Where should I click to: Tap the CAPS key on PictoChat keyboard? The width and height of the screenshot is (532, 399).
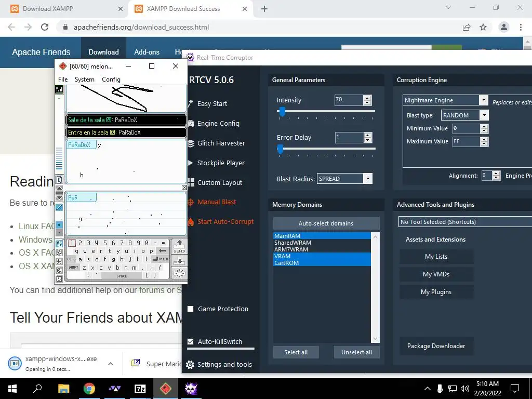(x=71, y=259)
